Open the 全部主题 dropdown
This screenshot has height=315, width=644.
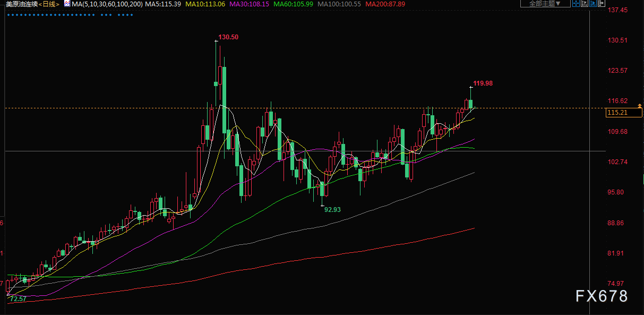click(x=545, y=4)
